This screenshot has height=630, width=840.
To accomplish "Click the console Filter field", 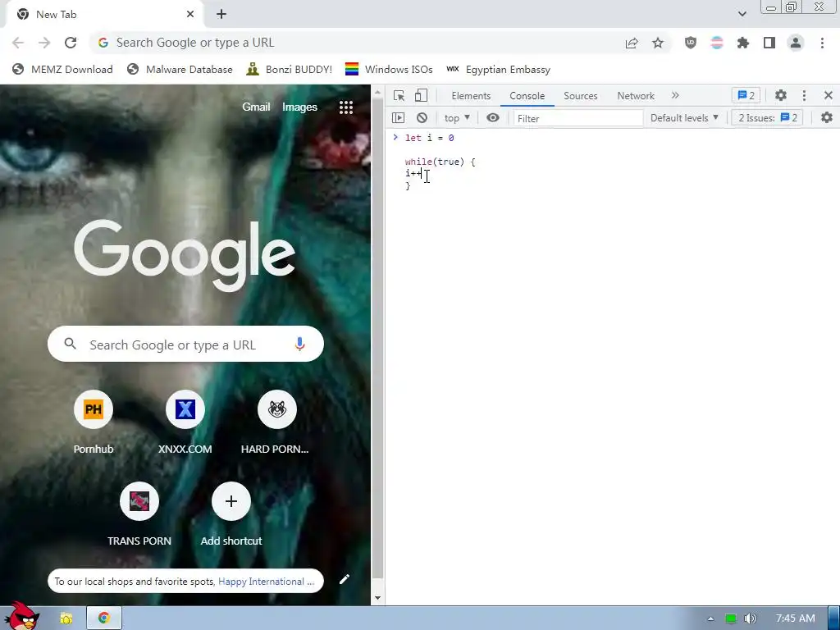I will pyautogui.click(x=578, y=118).
